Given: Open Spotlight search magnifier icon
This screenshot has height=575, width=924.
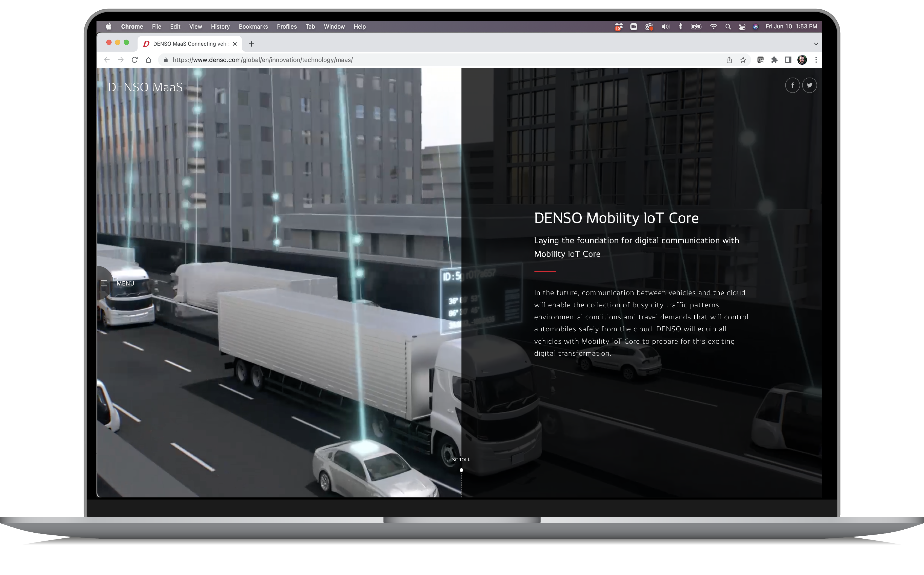Looking at the screenshot, I should pos(728,26).
